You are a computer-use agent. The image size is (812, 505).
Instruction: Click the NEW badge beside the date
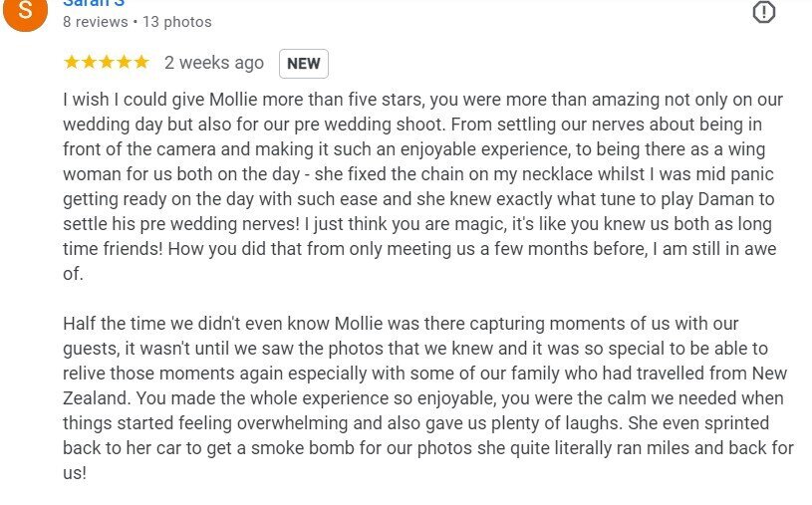pyautogui.click(x=304, y=64)
